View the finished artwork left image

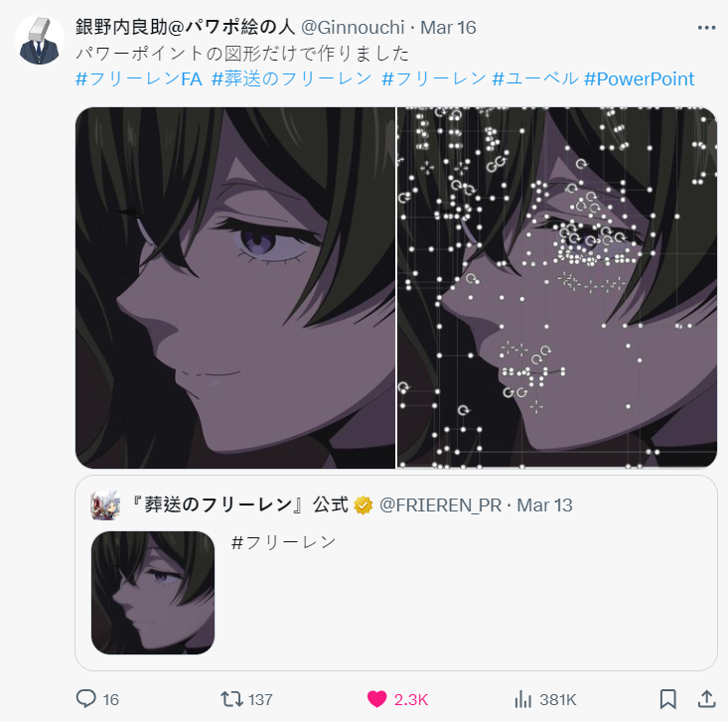[x=235, y=288]
